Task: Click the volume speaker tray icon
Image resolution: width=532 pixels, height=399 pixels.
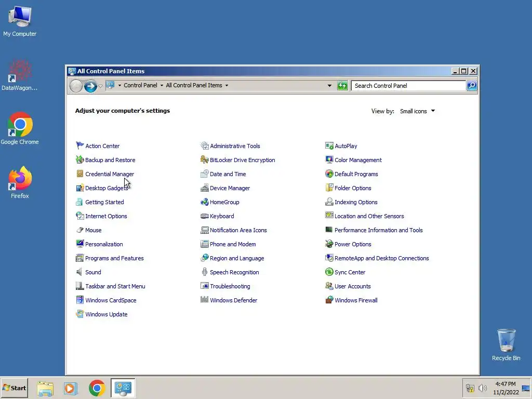Action: pyautogui.click(x=482, y=388)
